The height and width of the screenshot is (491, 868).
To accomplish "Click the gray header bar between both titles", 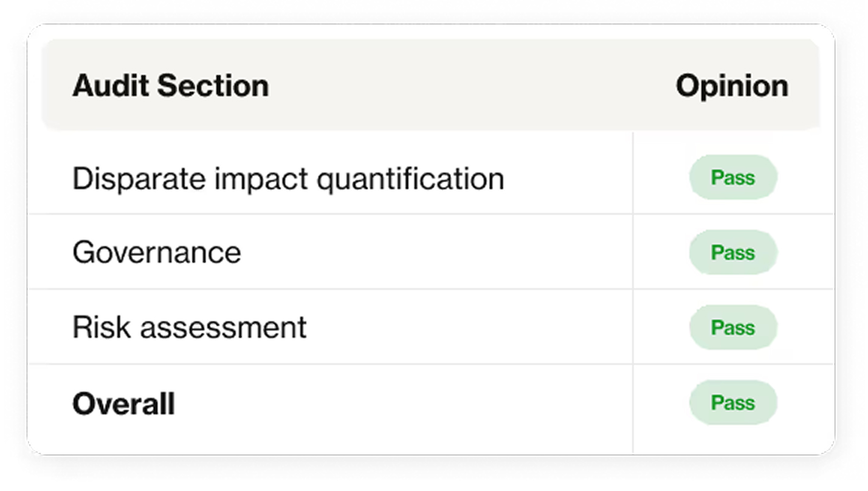I will pyautogui.click(x=472, y=86).
